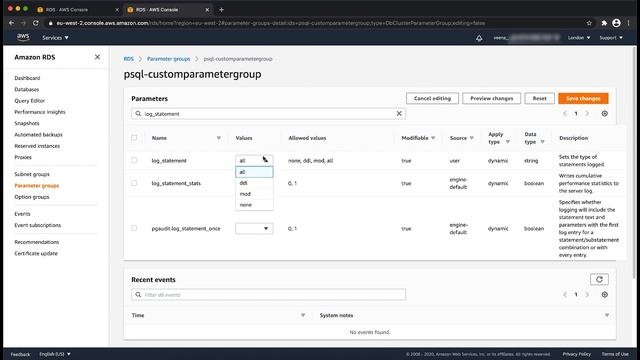Navigate back in the browser
The image size is (640, 360).
click(11, 23)
